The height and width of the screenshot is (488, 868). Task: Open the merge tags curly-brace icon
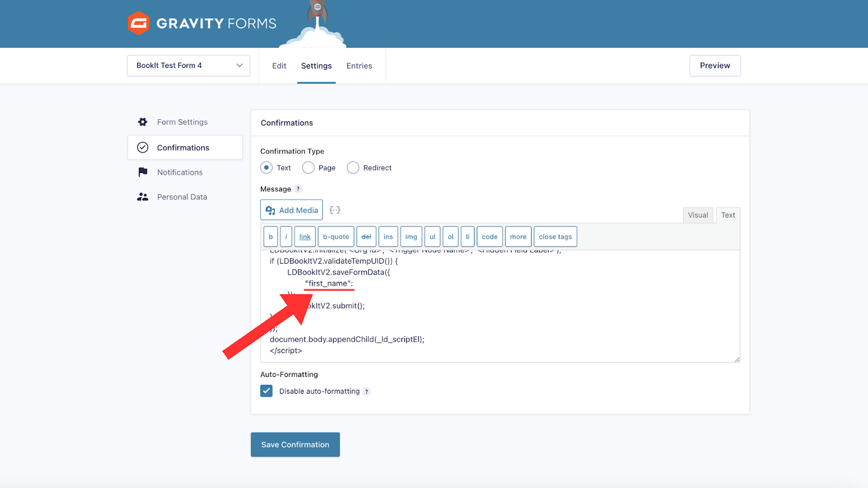tap(335, 210)
